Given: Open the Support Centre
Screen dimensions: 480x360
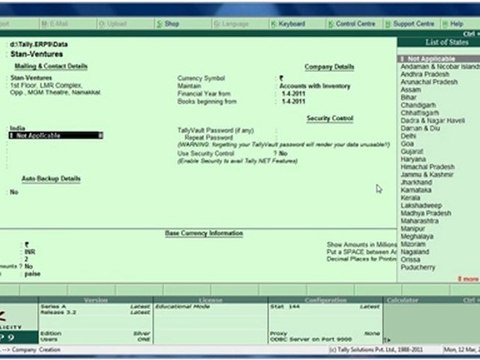Looking at the screenshot, I should (410, 24).
